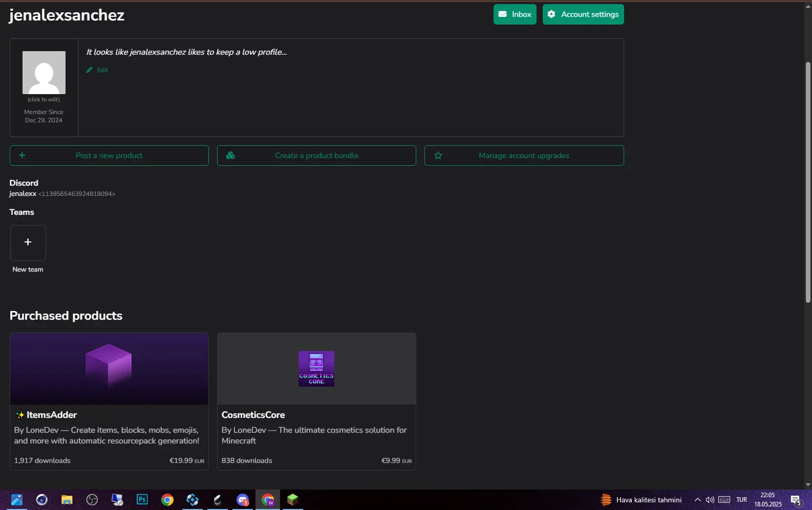Open the ItemsAdder product thumbnail
The image size is (812, 510).
tap(109, 369)
